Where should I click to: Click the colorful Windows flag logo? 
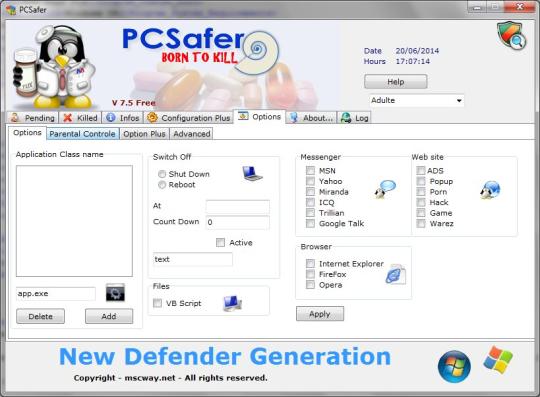coord(498,359)
